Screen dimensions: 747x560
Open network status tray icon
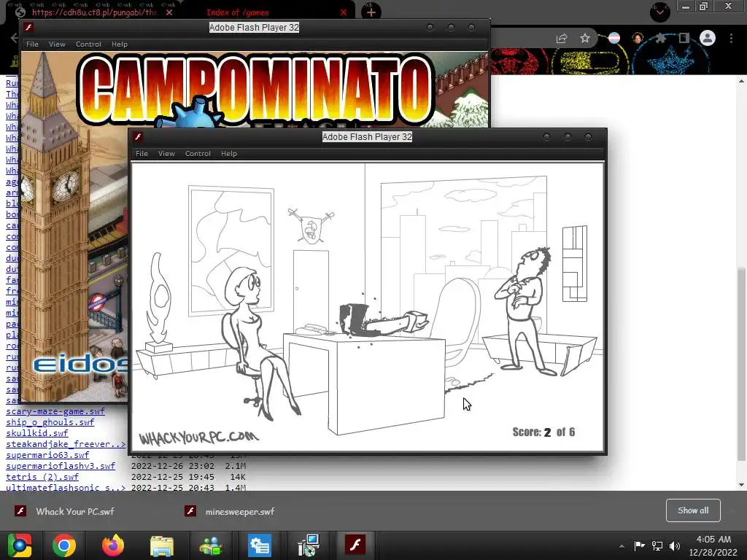[x=657, y=545]
